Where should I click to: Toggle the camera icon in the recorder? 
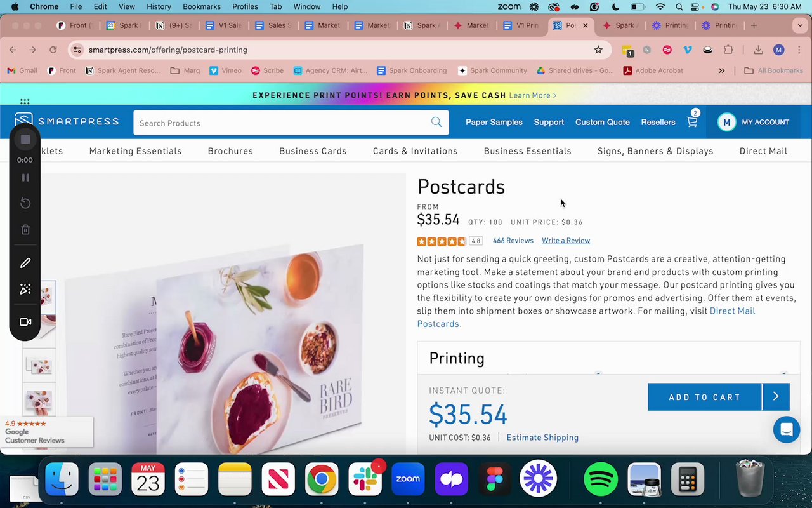click(25, 322)
